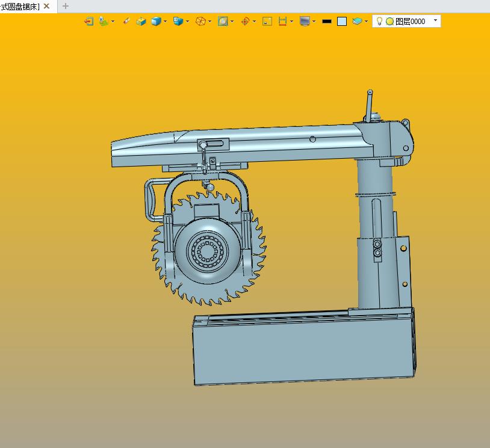This screenshot has width=490, height=448.
Task: Click the framed section view icon
Action: (x=223, y=21)
